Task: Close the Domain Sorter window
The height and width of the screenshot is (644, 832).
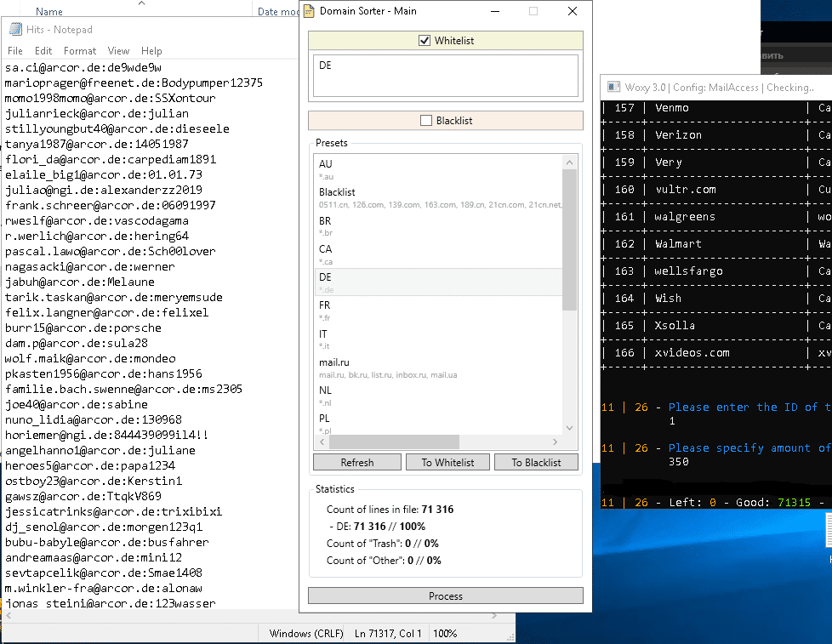Action: point(573,11)
